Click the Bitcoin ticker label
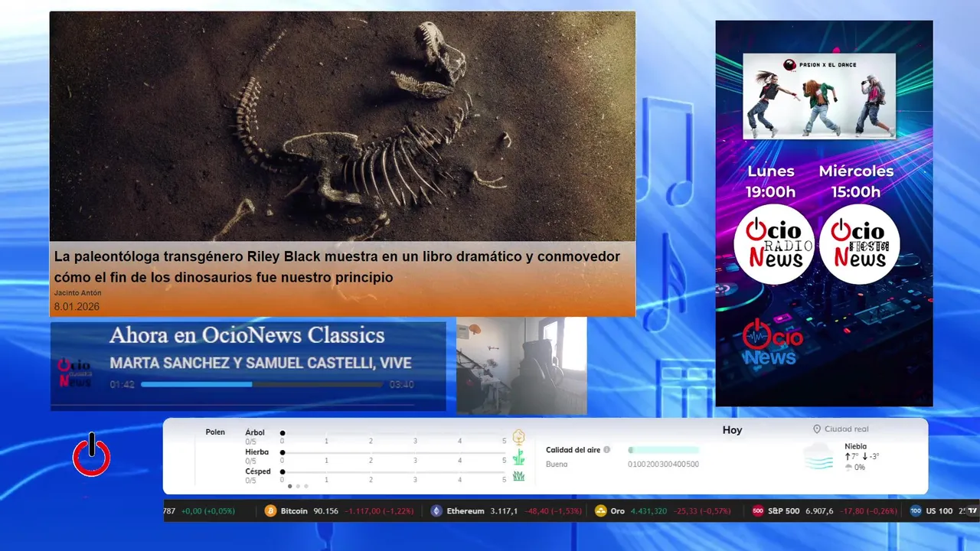 tap(294, 511)
